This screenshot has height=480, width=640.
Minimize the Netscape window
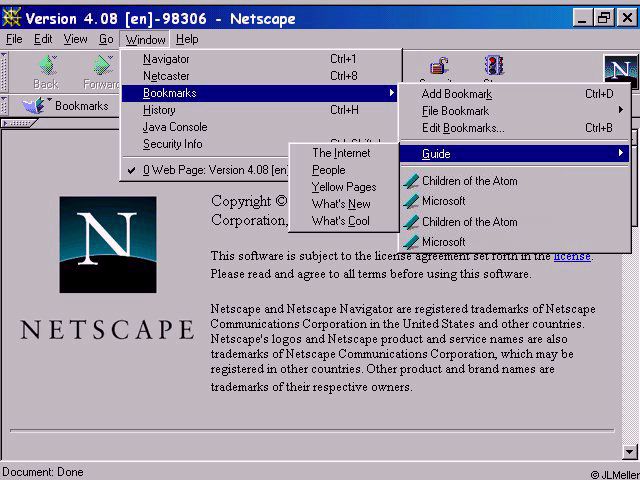click(582, 18)
